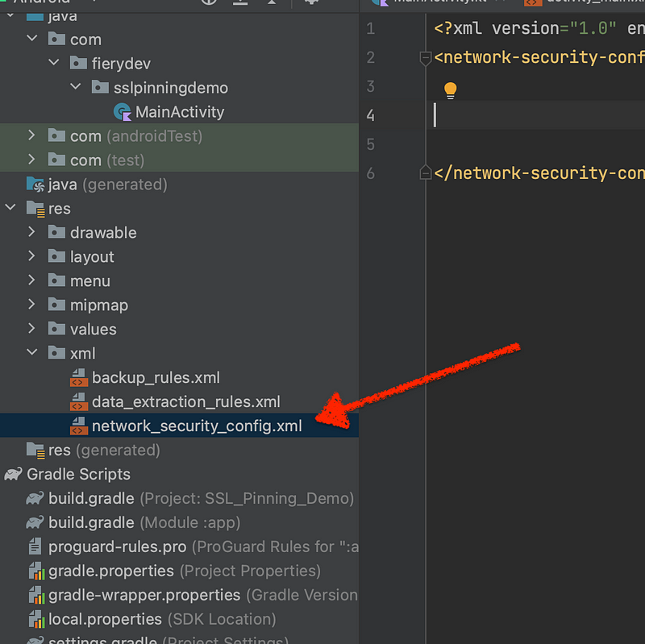Fold the network-security-config opening tag
Viewport: 645px width, 644px height.
point(425,58)
